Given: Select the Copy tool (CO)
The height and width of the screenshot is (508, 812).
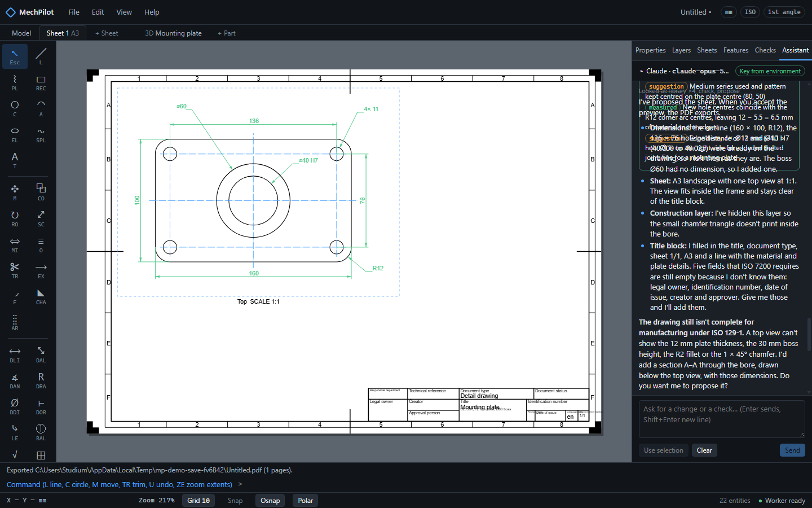Looking at the screenshot, I should [41, 192].
